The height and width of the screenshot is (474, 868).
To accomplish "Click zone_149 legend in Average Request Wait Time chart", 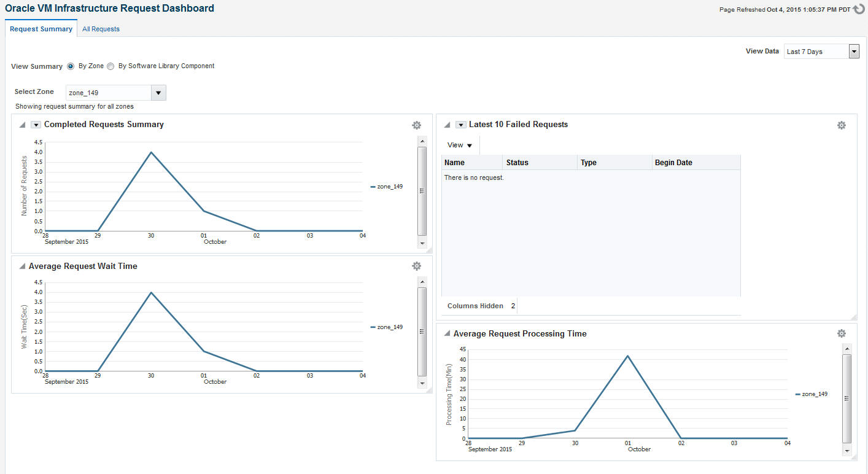I will pos(387,327).
